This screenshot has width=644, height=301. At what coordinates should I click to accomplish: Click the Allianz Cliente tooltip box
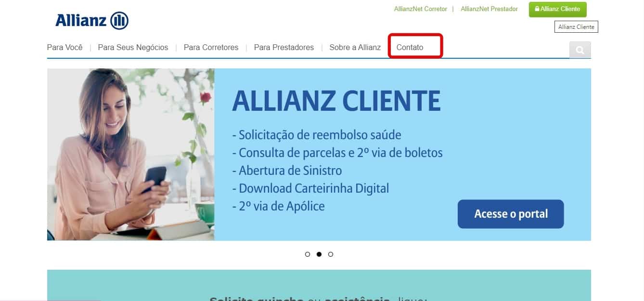coord(576,27)
